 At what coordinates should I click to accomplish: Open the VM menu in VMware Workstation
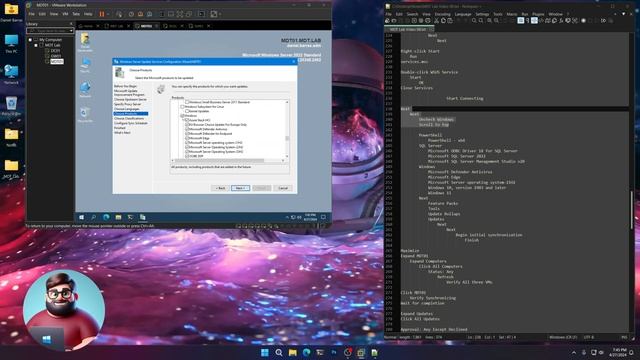pyautogui.click(x=65, y=14)
